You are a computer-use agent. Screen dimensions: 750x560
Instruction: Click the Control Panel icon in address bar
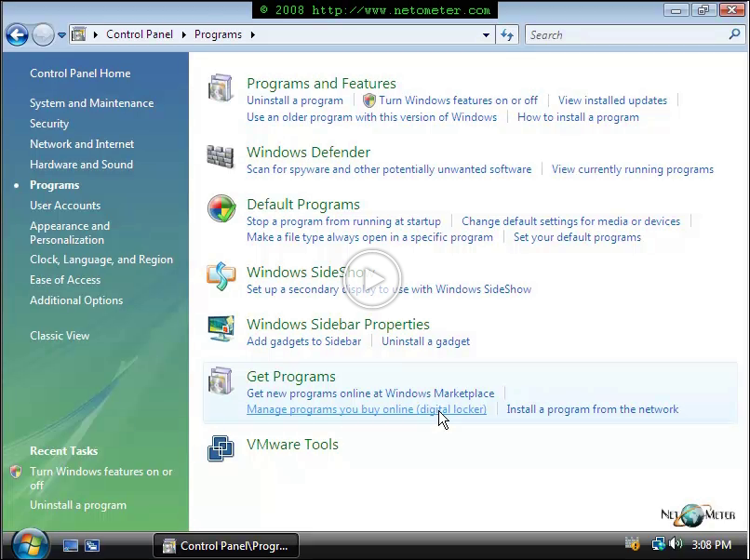(x=79, y=34)
